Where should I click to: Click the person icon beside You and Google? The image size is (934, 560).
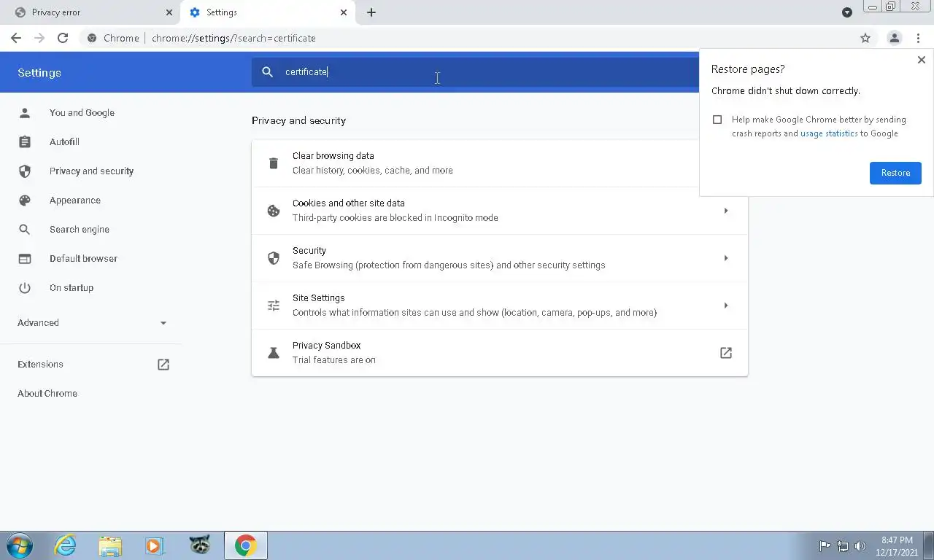click(25, 112)
